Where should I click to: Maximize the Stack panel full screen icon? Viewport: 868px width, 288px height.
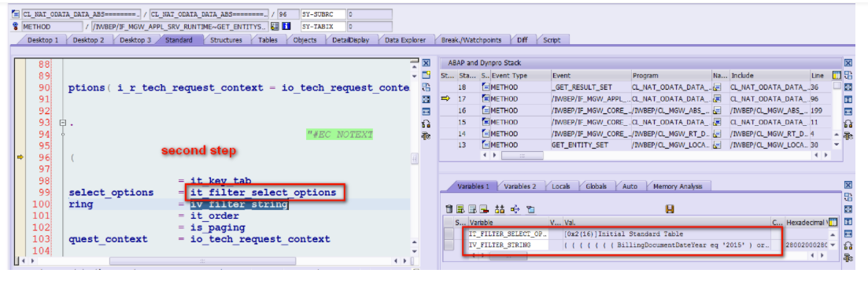pyautogui.click(x=848, y=87)
